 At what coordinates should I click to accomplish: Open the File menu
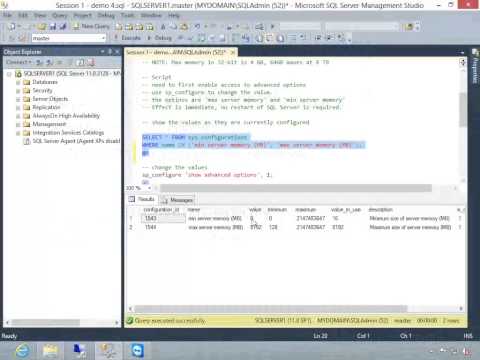[x=7, y=15]
